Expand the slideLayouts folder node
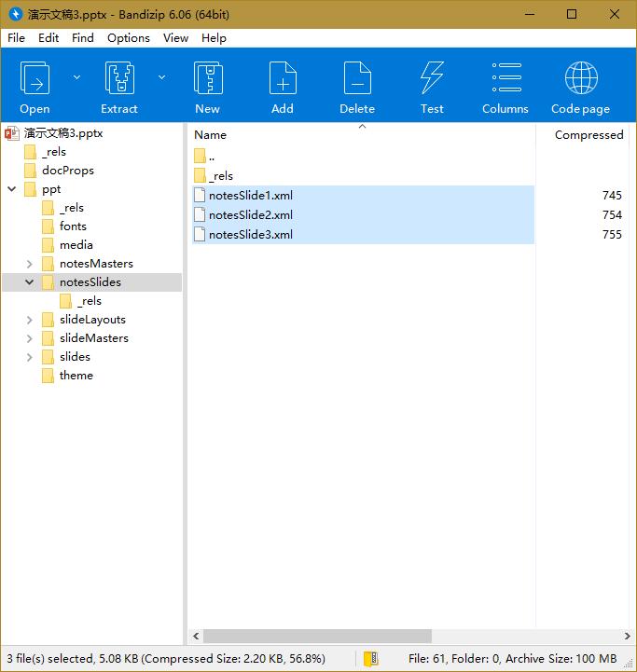Viewport: 637px width, 672px height. [30, 320]
